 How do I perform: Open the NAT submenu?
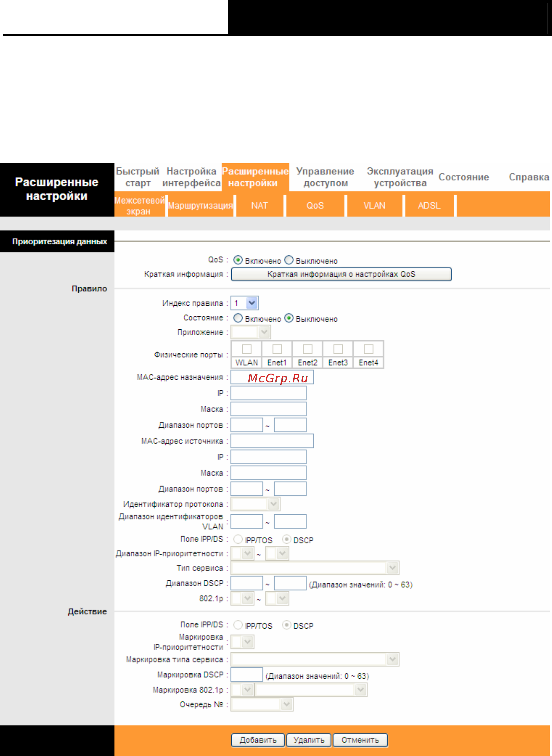pyautogui.click(x=260, y=206)
